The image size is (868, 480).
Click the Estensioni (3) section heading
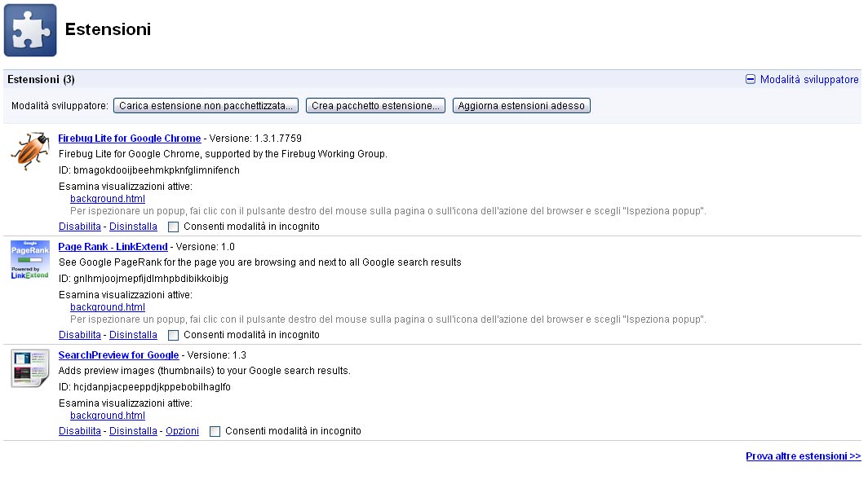click(x=41, y=79)
